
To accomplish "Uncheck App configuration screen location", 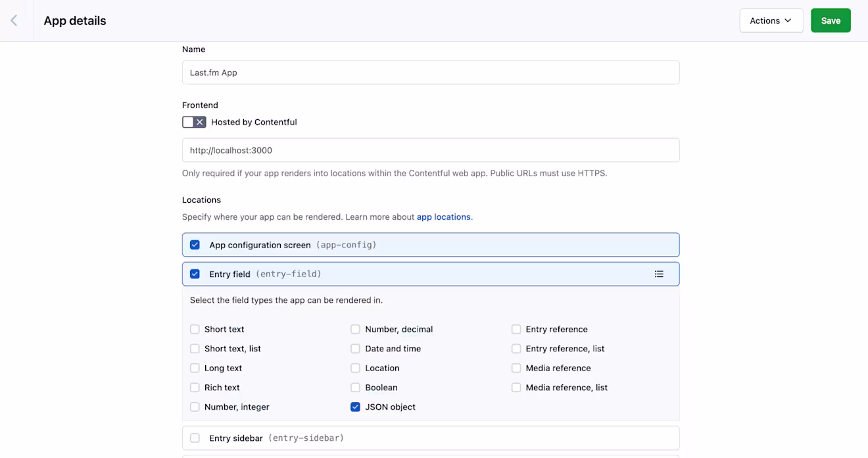I will coord(195,245).
